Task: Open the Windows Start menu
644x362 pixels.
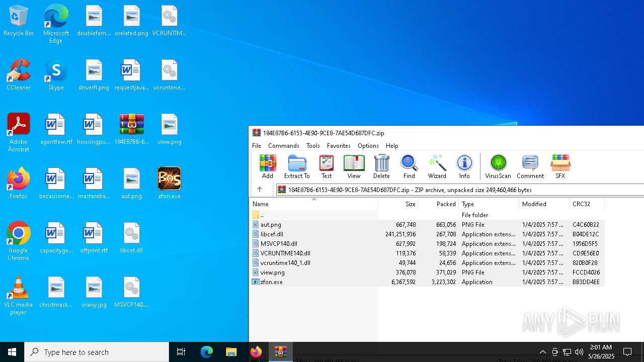Action: pyautogui.click(x=12, y=352)
